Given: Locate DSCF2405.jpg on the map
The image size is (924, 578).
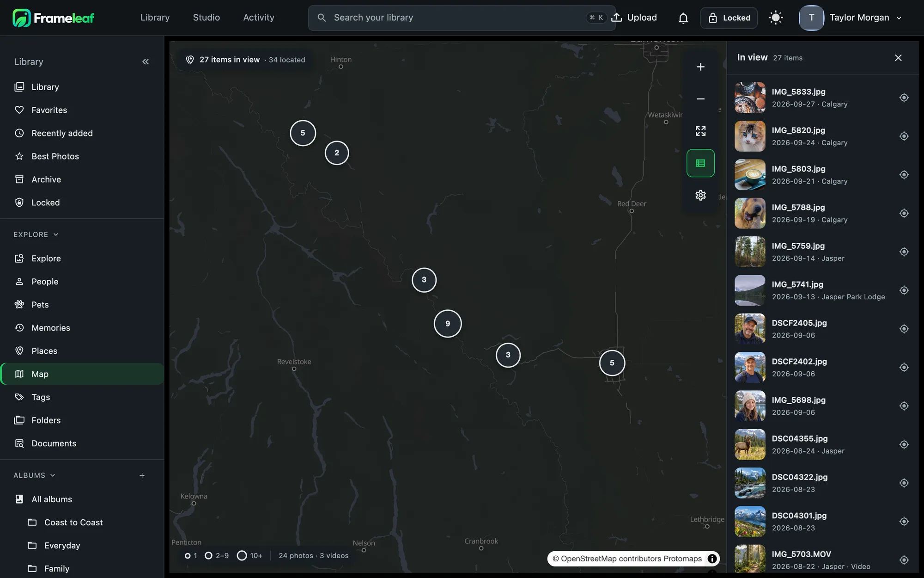Looking at the screenshot, I should (x=904, y=329).
